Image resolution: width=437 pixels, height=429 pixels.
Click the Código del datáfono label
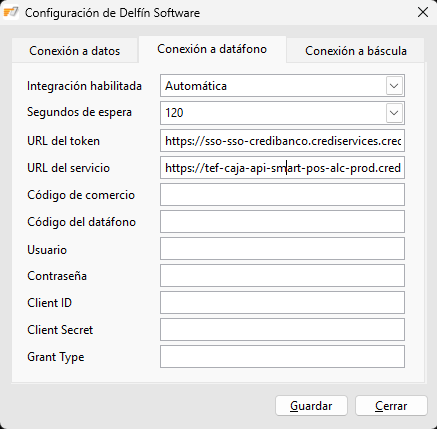point(82,222)
